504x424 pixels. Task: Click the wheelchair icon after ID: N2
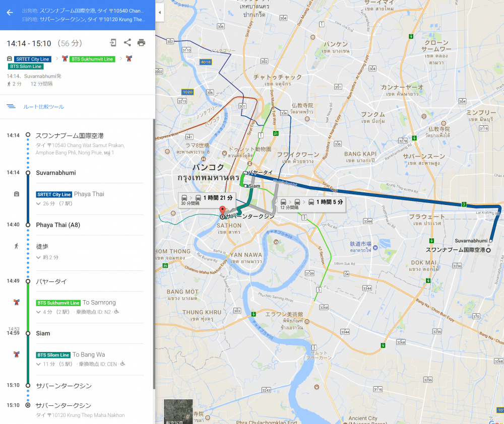tap(117, 311)
